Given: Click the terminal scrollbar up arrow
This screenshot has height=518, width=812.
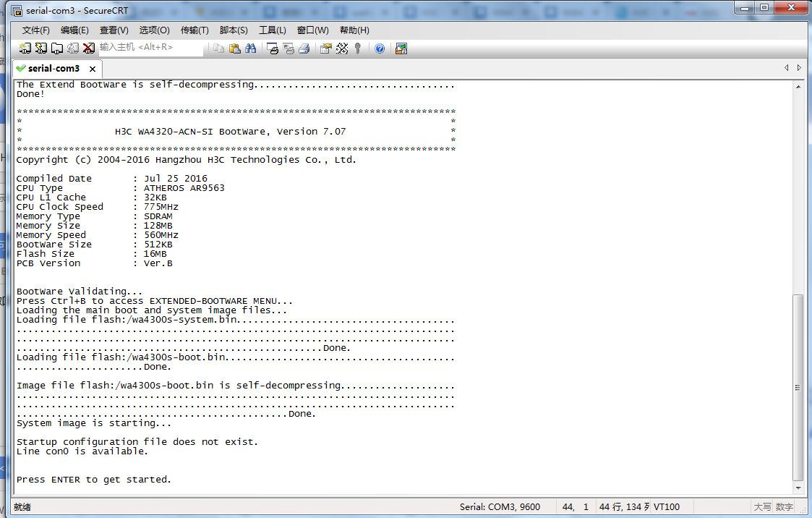Looking at the screenshot, I should coord(798,87).
